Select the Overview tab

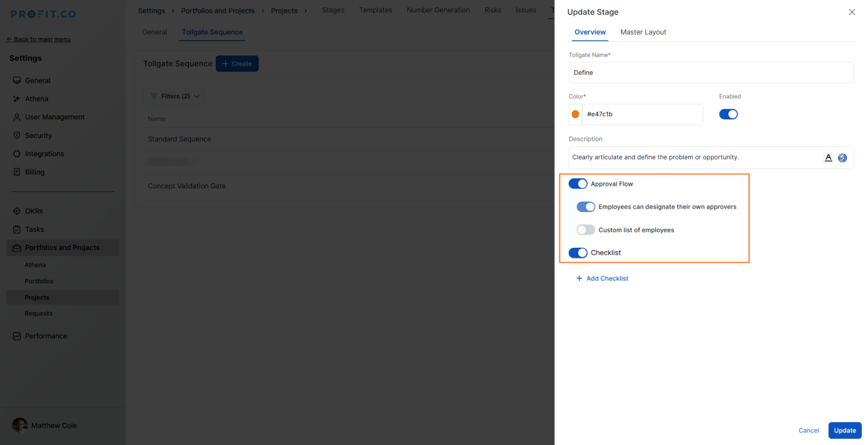coord(590,32)
